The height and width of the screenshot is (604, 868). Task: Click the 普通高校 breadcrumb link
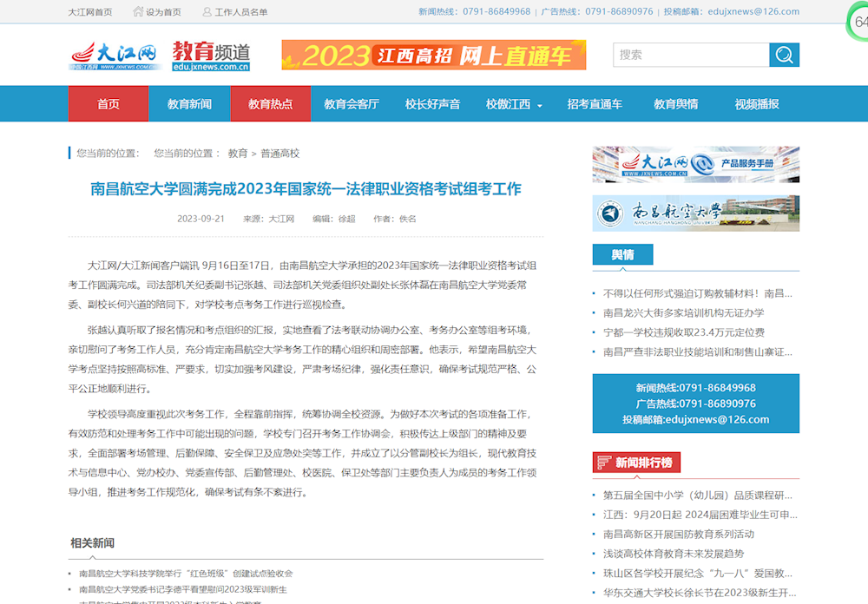point(279,154)
